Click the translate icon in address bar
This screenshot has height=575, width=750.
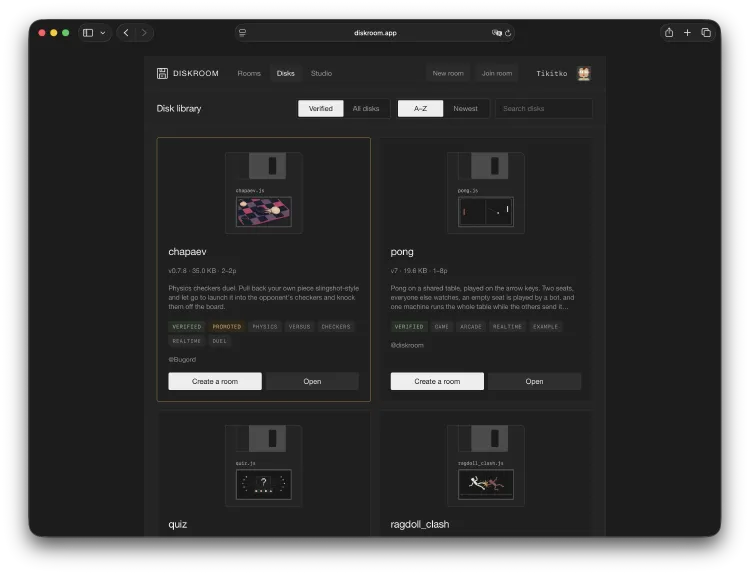[496, 33]
